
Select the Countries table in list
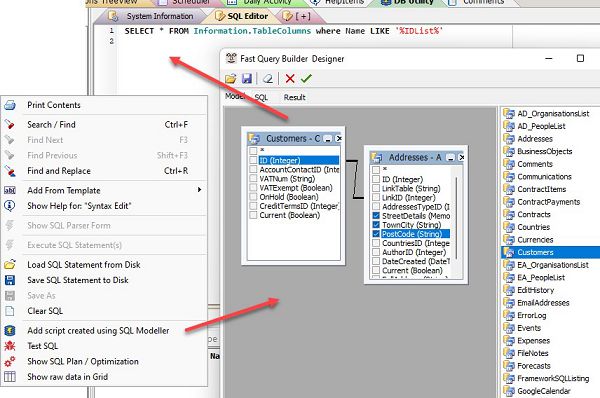pos(533,227)
